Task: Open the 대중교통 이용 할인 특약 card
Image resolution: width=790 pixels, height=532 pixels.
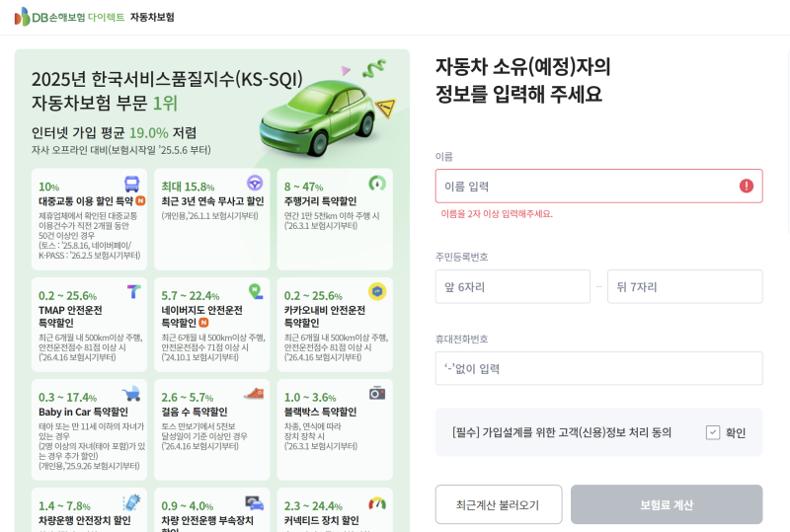Action: (x=89, y=219)
